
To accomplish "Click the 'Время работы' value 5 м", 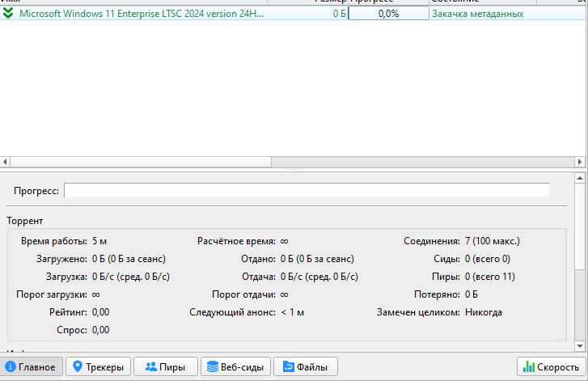I will [99, 241].
